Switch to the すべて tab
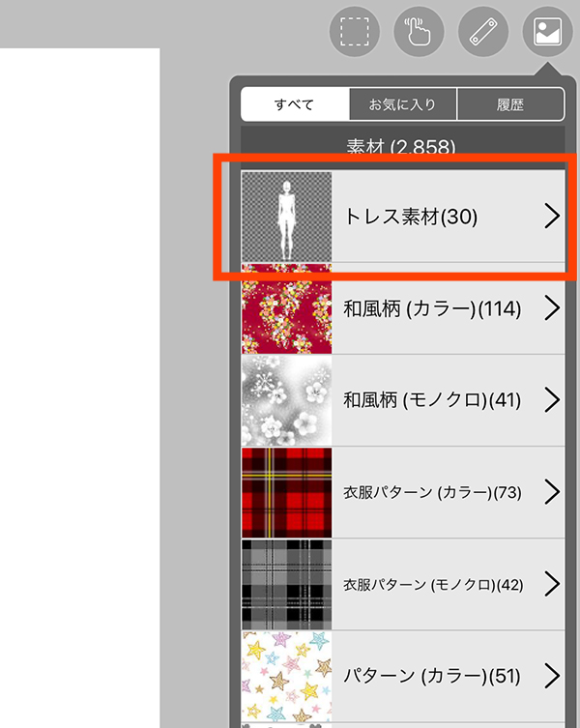 pyautogui.click(x=295, y=104)
